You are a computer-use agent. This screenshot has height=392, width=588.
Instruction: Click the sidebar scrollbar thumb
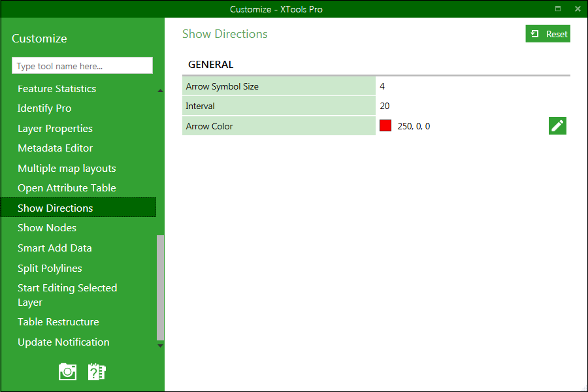point(160,287)
